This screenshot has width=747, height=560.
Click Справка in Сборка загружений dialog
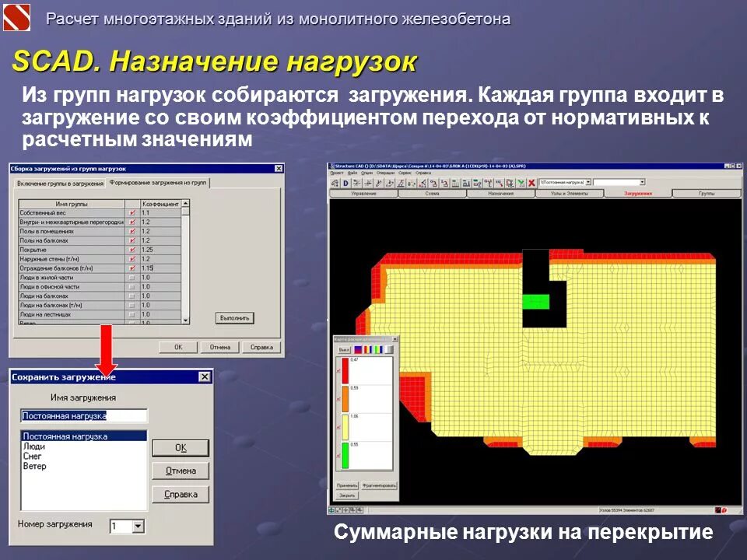[x=261, y=347]
